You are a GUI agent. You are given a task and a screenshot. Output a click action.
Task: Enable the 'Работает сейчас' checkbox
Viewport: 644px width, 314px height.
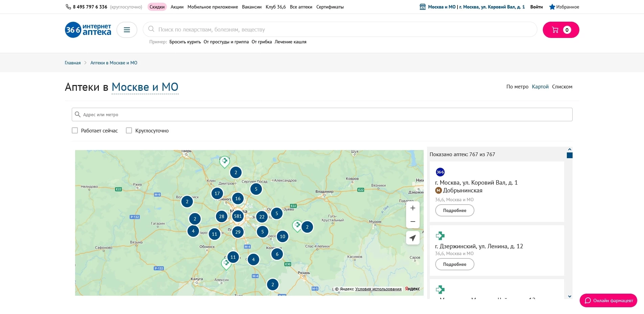(75, 130)
